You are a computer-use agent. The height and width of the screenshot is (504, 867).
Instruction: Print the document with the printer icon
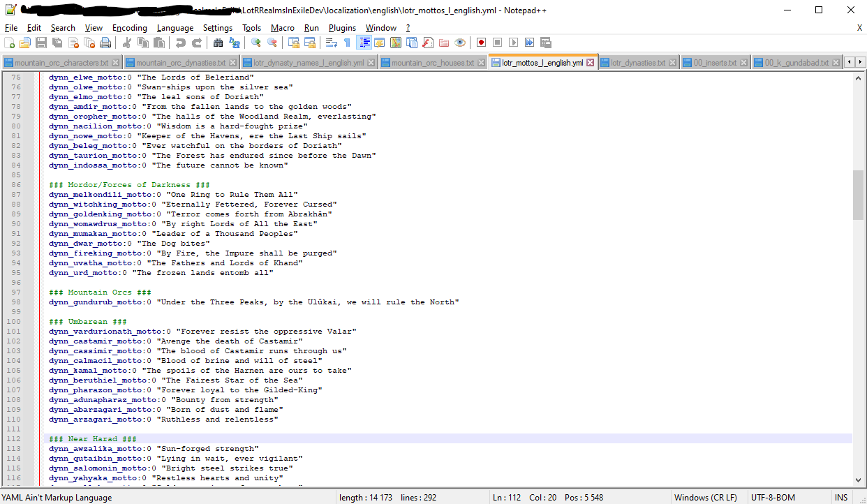pos(105,43)
